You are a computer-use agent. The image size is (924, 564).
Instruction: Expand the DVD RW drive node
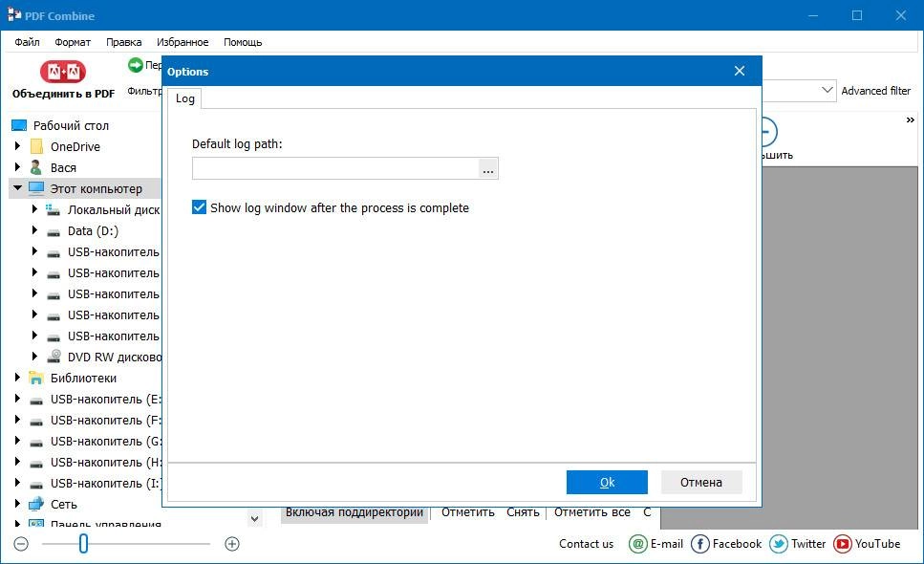tap(34, 356)
